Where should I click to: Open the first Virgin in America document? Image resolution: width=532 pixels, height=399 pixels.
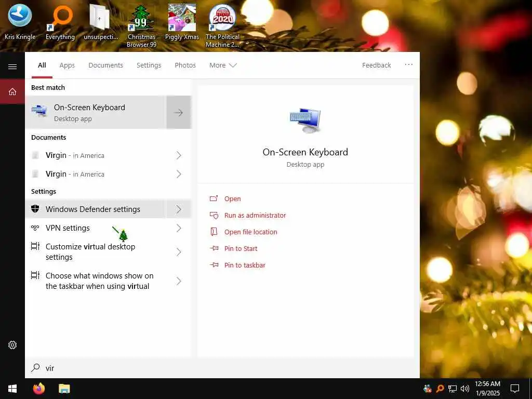click(x=96, y=155)
